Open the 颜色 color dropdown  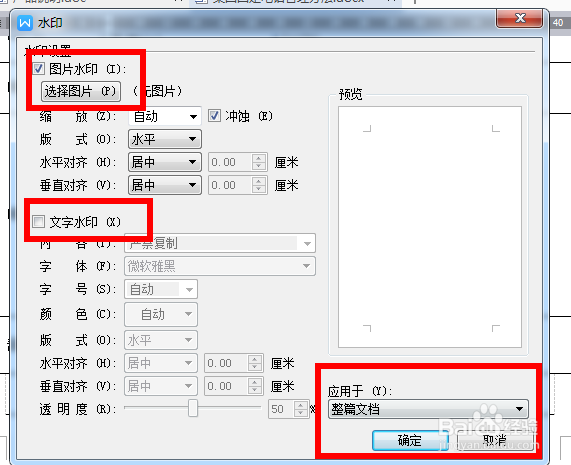pos(161,314)
